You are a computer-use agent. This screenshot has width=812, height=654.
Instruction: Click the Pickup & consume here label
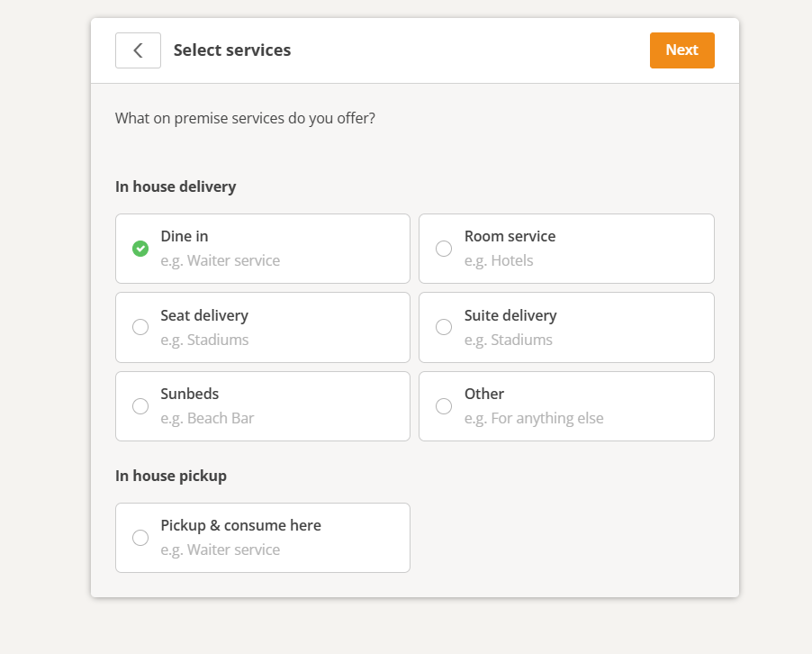pyautogui.click(x=240, y=525)
